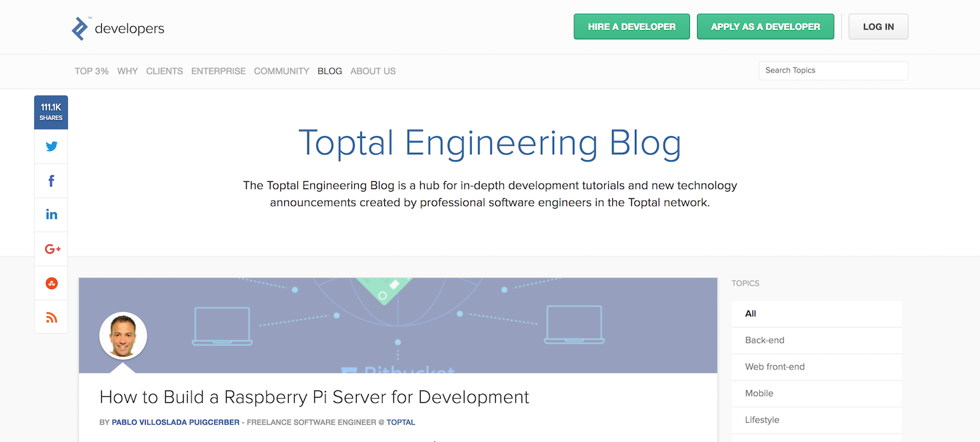Click the Toptal developers logo
980x442 pixels.
[x=118, y=29]
